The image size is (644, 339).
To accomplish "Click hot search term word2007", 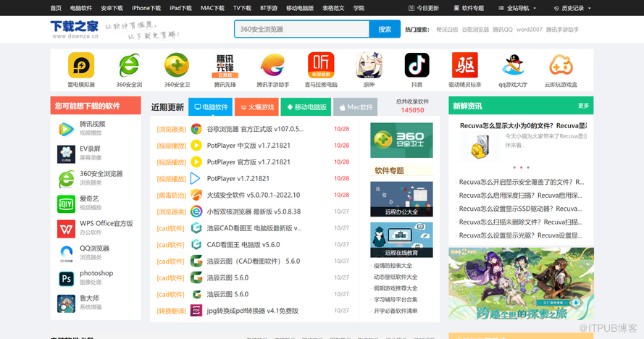I will tap(529, 30).
